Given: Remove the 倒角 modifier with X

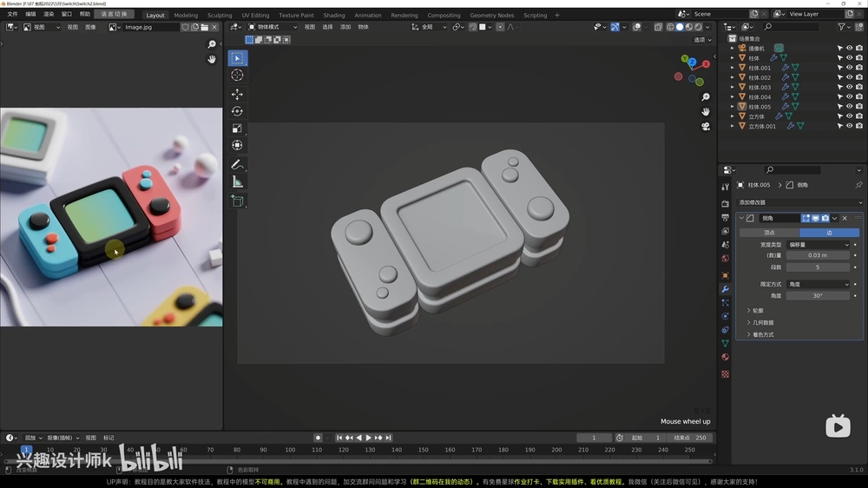Looking at the screenshot, I should click(845, 218).
